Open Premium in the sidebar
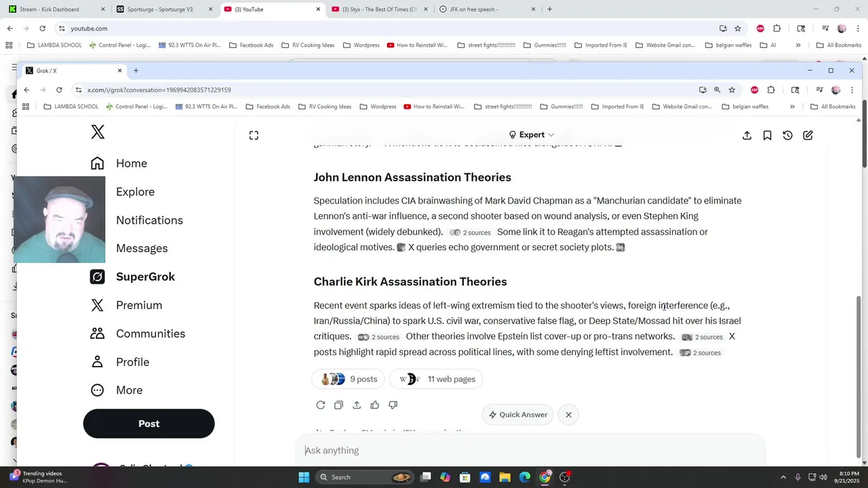 (126, 305)
